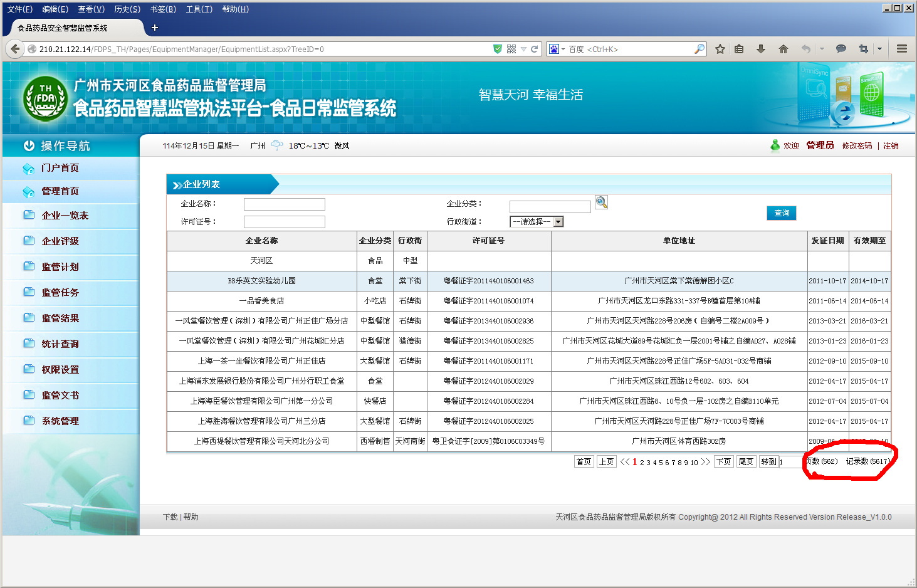Open 权限设置 in the sidebar
The width and height of the screenshot is (917, 588).
60,370
